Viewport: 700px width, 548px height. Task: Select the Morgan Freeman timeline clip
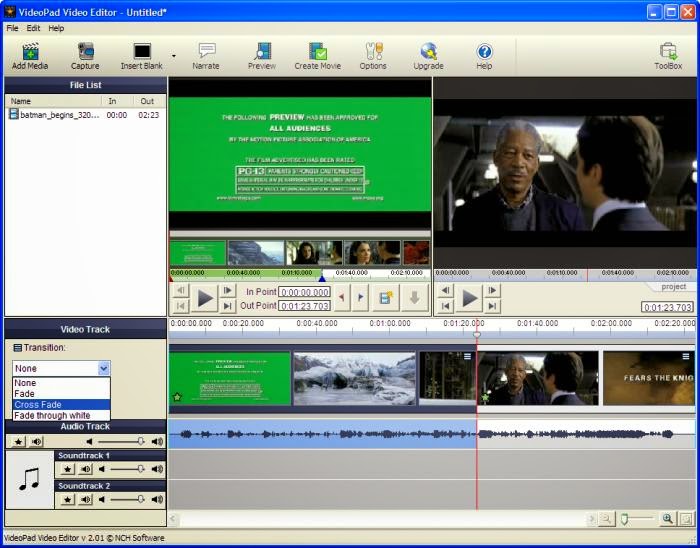pyautogui.click(x=538, y=378)
